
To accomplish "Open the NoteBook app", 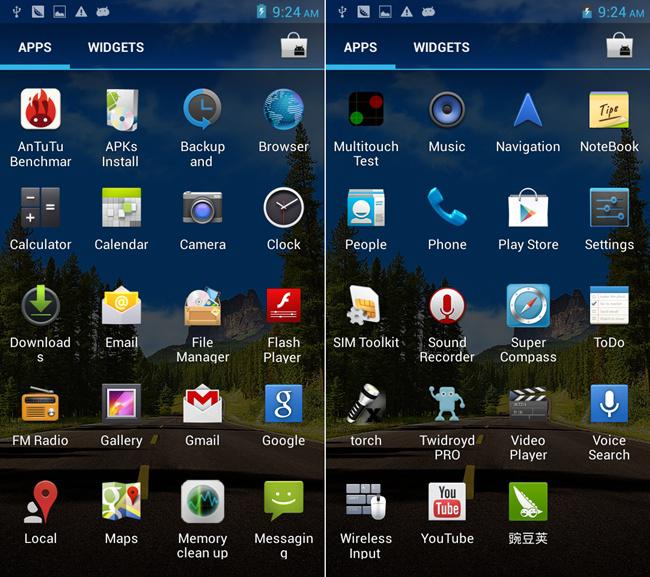I will click(609, 109).
